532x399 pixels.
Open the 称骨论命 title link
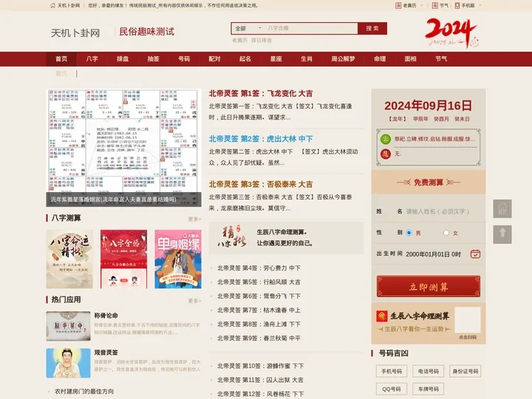[106, 316]
